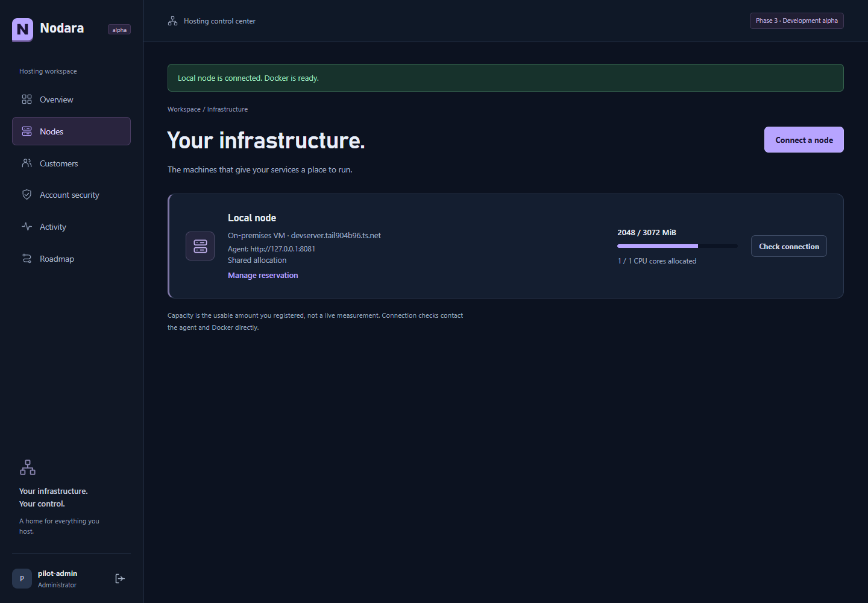
Task: Click the Check connection button
Action: pyautogui.click(x=789, y=246)
